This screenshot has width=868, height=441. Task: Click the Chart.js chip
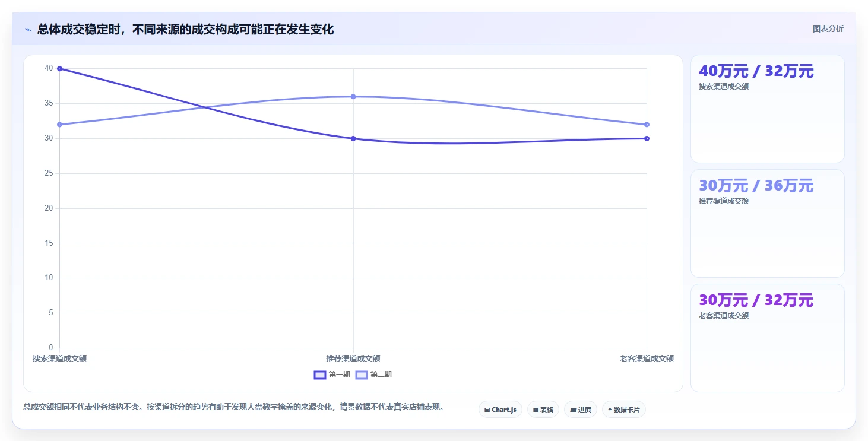(x=500, y=410)
